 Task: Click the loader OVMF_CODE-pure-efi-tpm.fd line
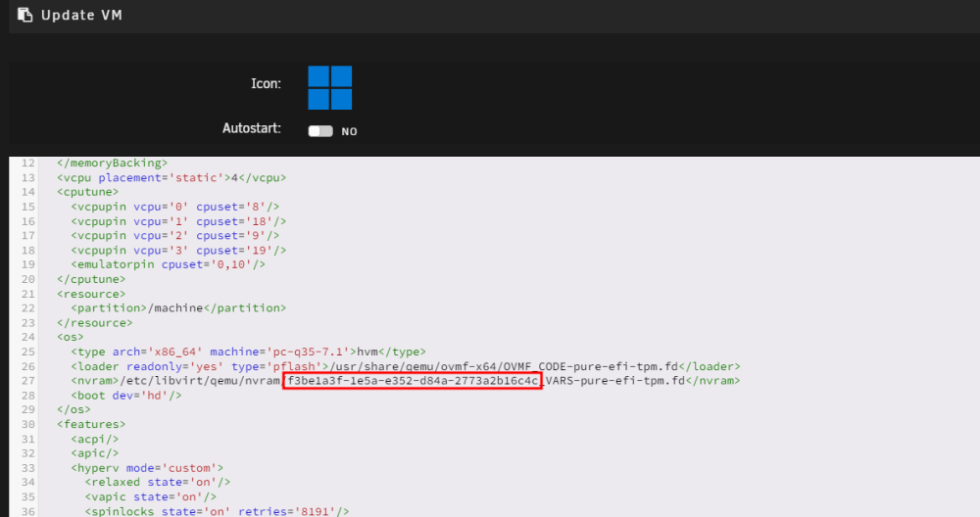[x=406, y=366]
